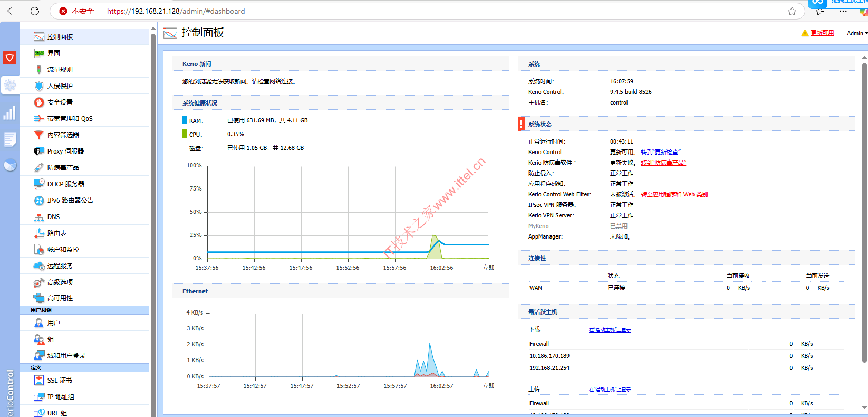868x417 pixels.
Task: Open the 用户 users list
Action: 84,323
